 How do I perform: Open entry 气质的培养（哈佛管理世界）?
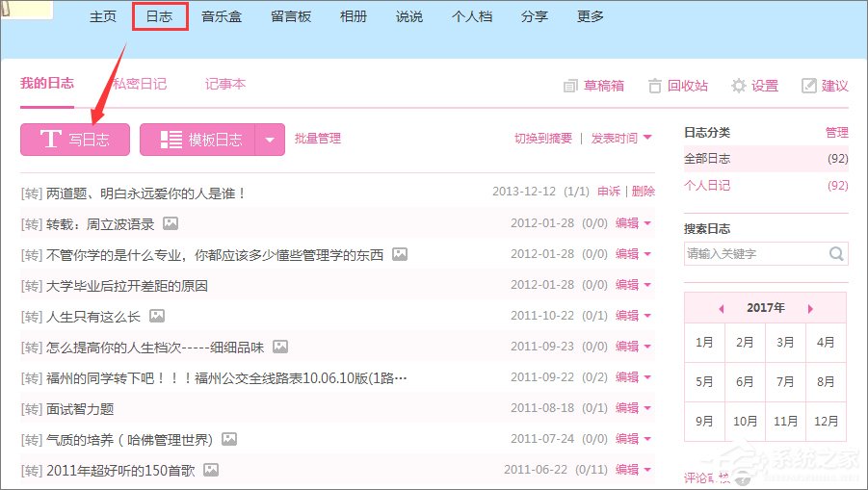[130, 440]
